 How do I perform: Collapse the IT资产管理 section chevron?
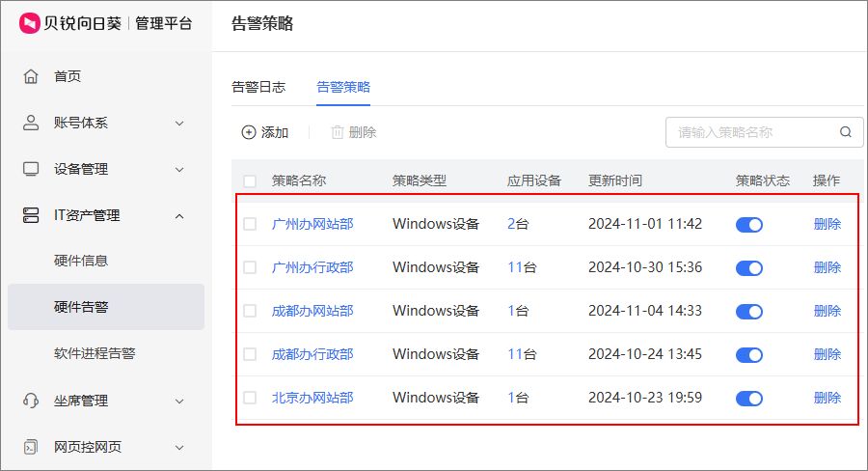click(x=179, y=216)
